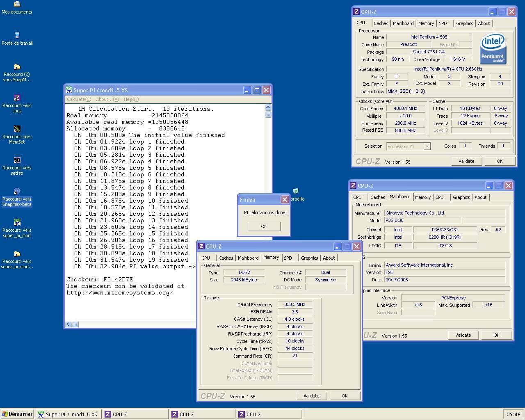
Task: Select Graphics tab in Memory CPU-Z window
Action: click(310, 258)
